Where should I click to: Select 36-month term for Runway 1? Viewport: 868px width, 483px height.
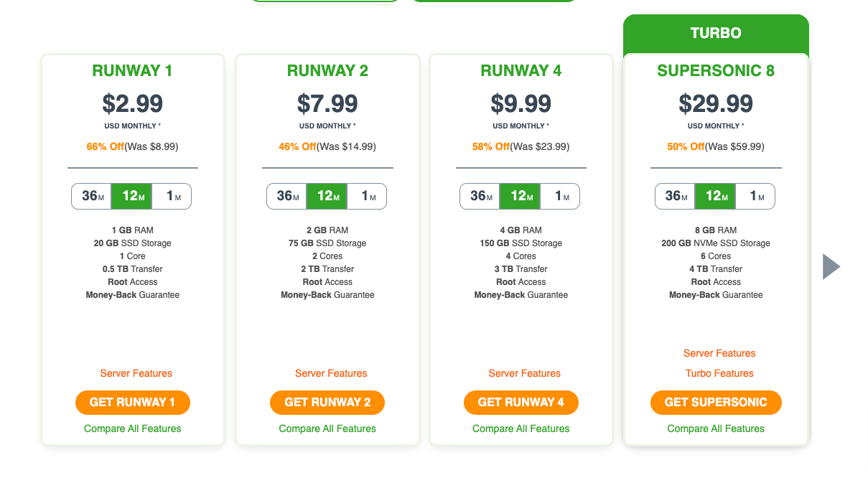tap(92, 196)
